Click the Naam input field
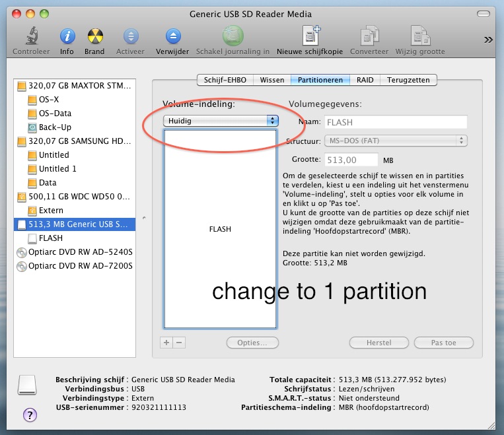Image resolution: width=504 pixels, height=435 pixels. click(396, 122)
